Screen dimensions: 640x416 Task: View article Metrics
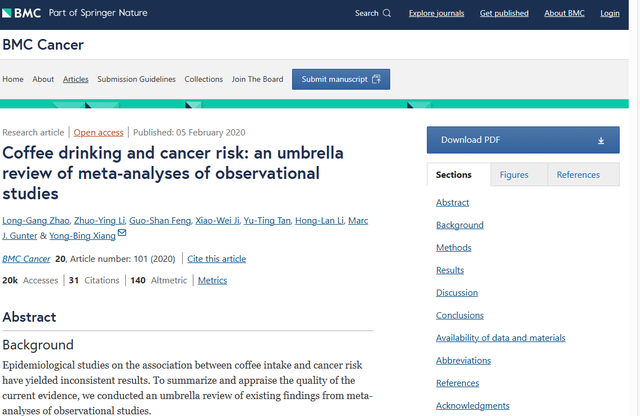(212, 281)
